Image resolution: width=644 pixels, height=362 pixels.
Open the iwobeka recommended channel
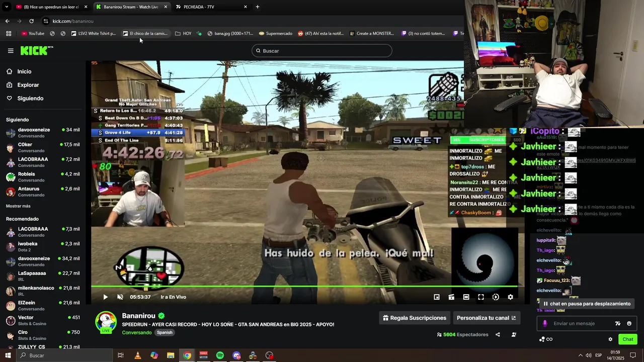[x=43, y=246]
